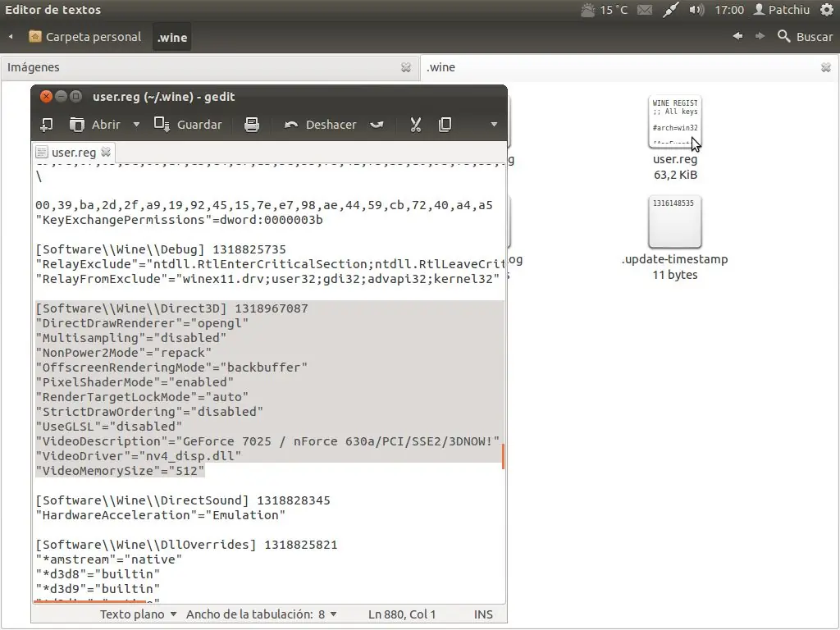Click the "UseGLSL"="disabled" line
Screen dimensions: 840x630
tap(109, 427)
